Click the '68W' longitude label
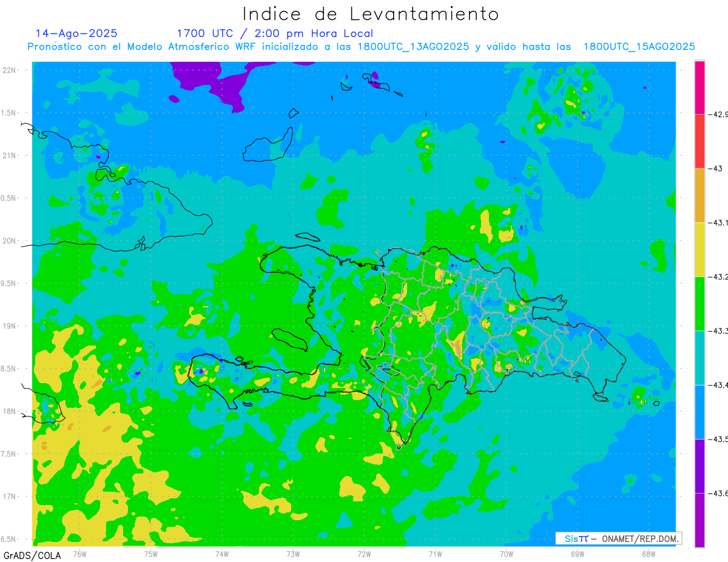The height and width of the screenshot is (562, 728). point(649,554)
